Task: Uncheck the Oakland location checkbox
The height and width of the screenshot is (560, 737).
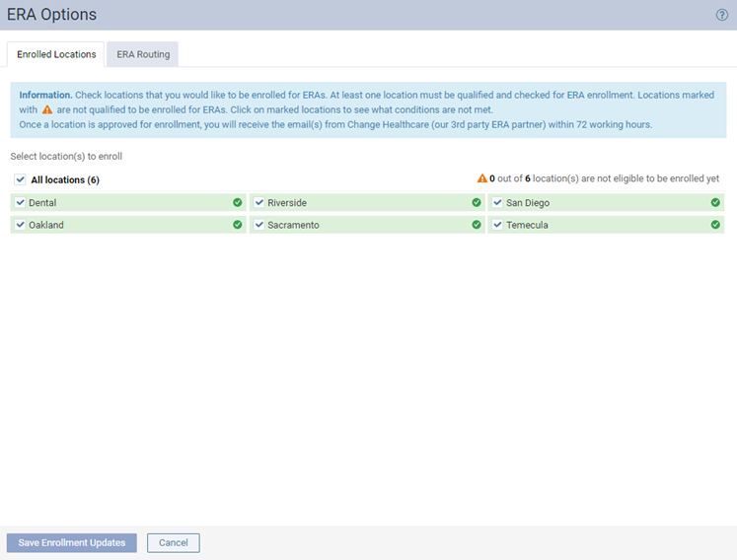Action: pyautogui.click(x=21, y=225)
